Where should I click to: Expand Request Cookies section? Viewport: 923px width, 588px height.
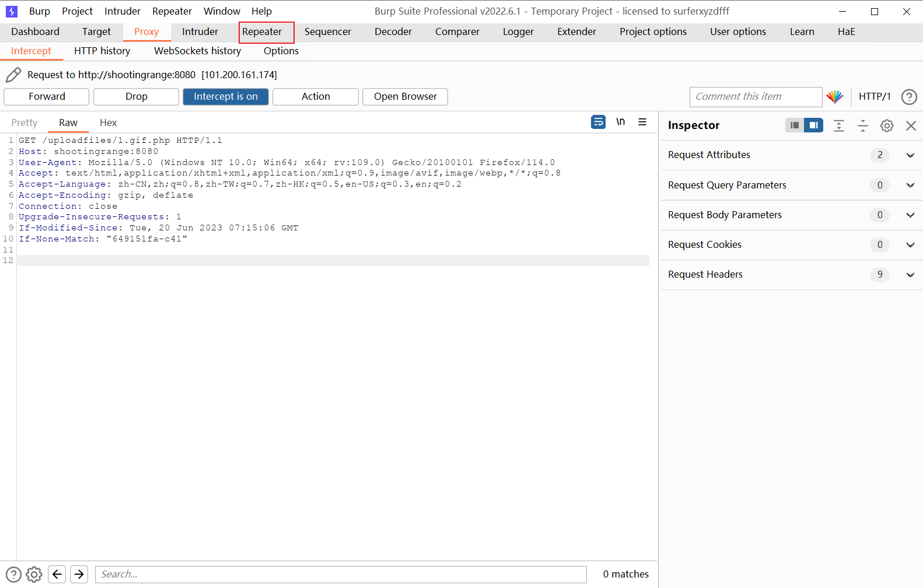(910, 245)
